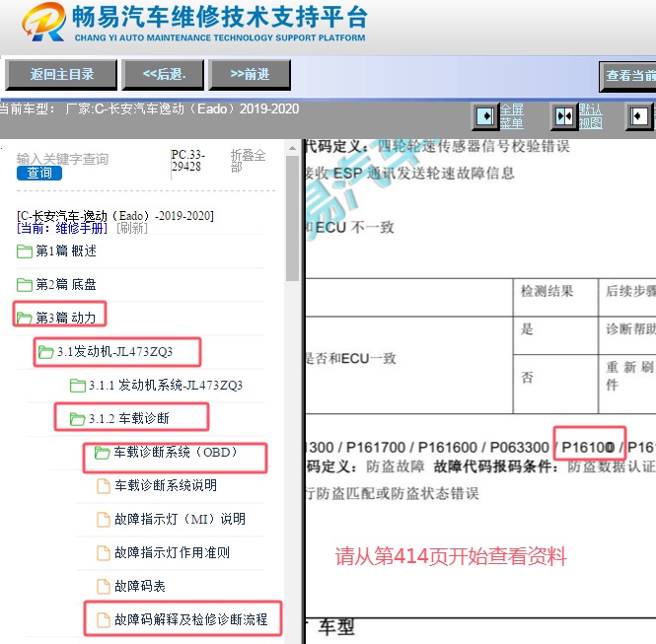Click 默认视图 link
The image size is (656, 644).
point(590,116)
